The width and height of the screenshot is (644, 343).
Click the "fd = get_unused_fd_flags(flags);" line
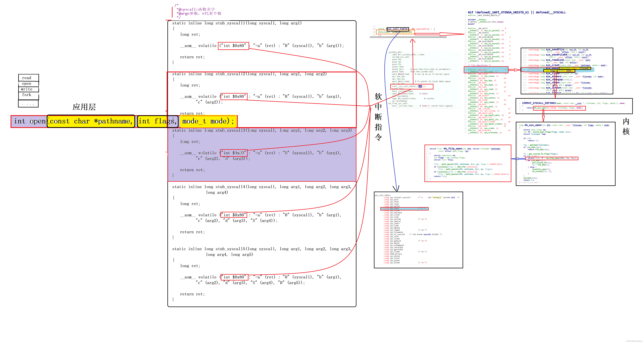click(x=541, y=154)
